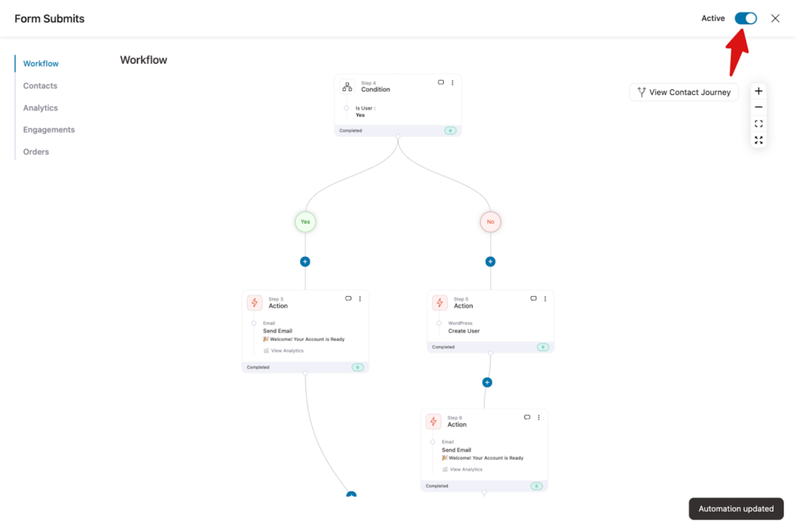This screenshot has width=796, height=532.
Task: Click the zoom out icon on the canvas
Action: [x=758, y=107]
